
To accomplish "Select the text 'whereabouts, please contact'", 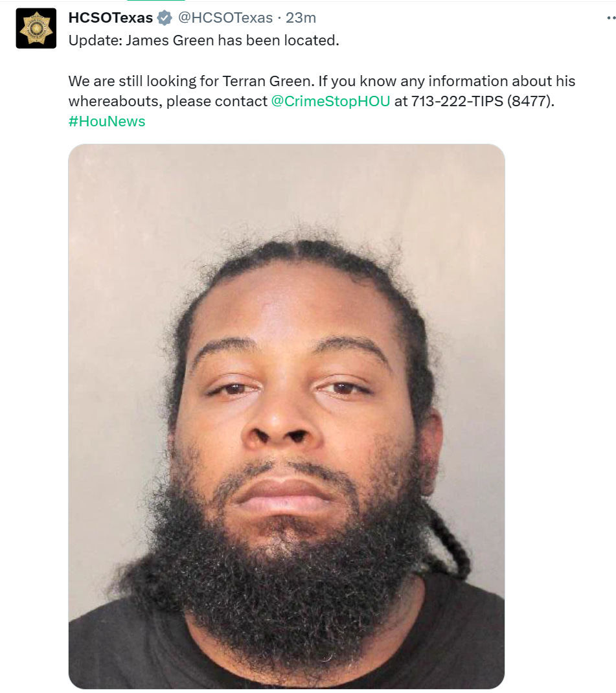I will [168, 101].
